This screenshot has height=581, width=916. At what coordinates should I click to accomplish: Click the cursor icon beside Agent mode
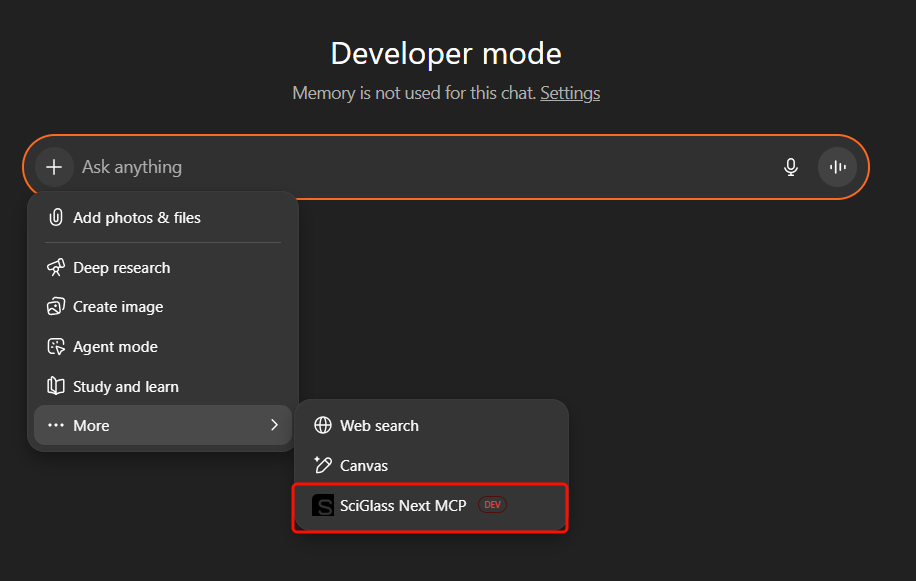point(56,347)
